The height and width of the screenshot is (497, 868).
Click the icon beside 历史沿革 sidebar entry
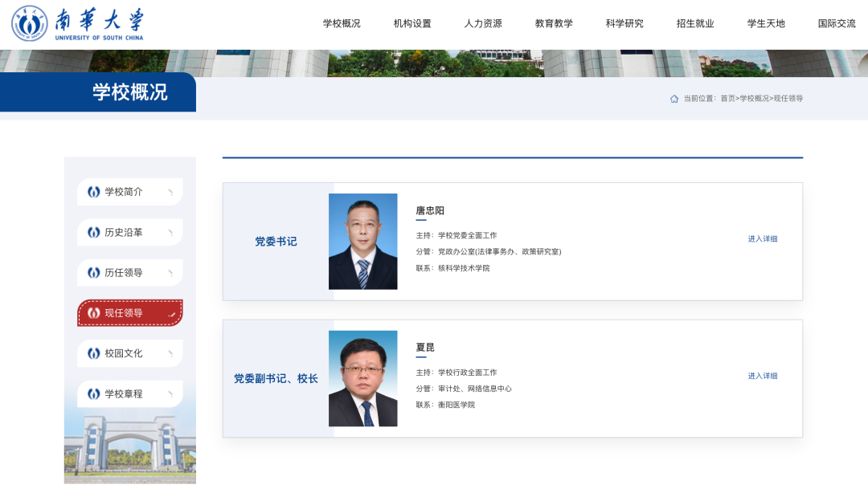coord(92,232)
